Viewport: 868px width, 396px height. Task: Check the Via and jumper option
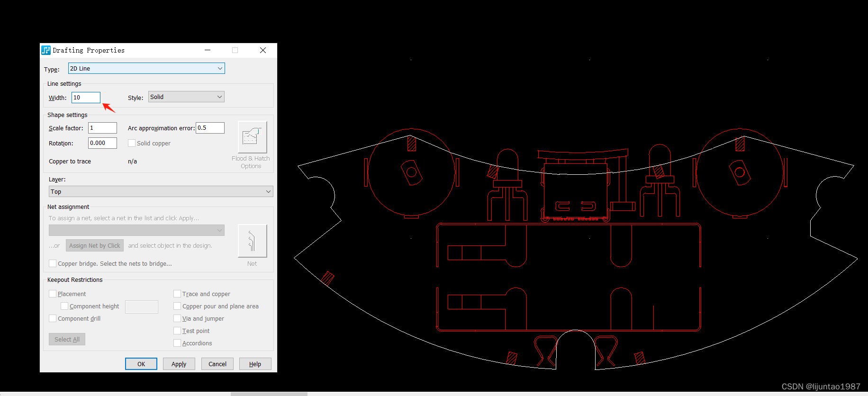point(177,318)
